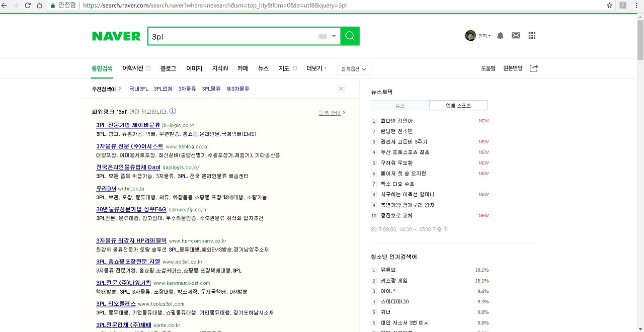Click 쇼미더머니6 in teen popular searches
The width and height of the screenshot is (644, 332).
tap(395, 302)
